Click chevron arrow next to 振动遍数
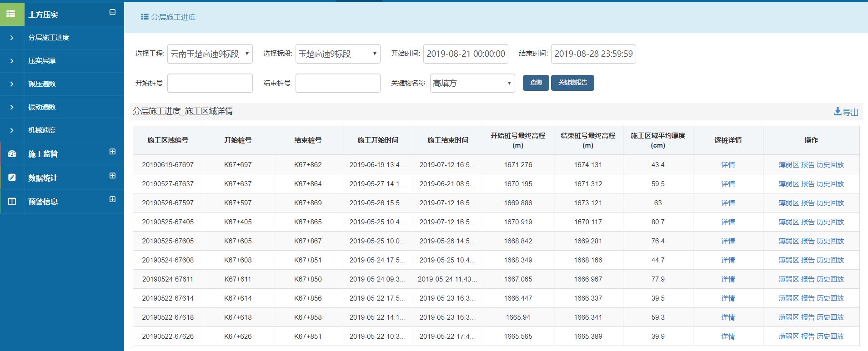 coord(12,107)
